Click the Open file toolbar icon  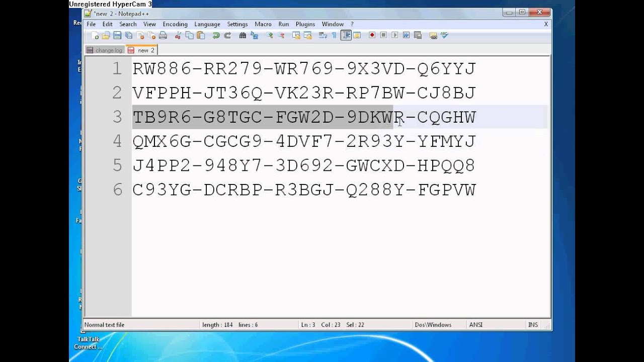click(106, 35)
